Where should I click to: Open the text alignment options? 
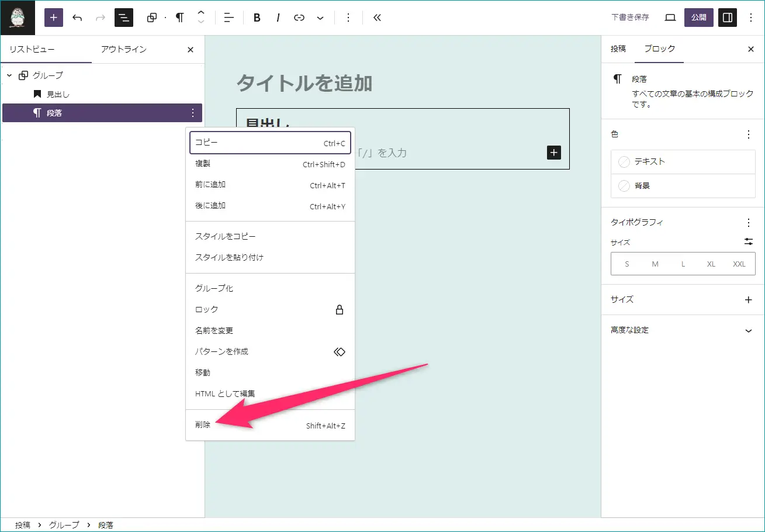tap(229, 18)
